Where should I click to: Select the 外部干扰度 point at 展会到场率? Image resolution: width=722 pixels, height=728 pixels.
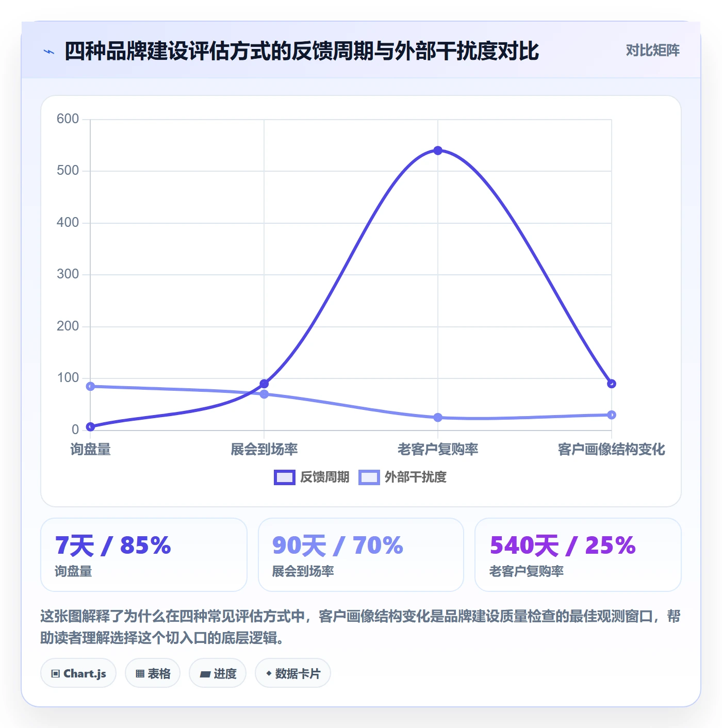tap(264, 394)
